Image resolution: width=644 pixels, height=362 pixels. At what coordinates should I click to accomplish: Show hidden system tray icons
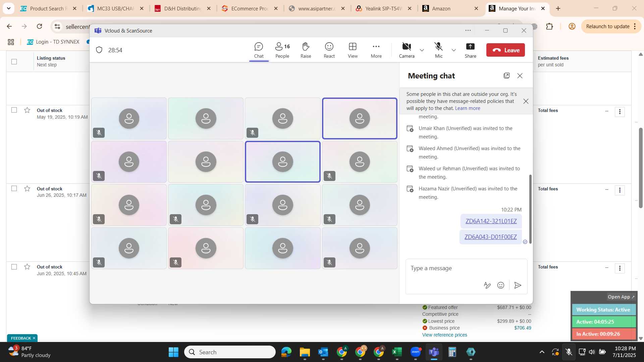click(542, 352)
